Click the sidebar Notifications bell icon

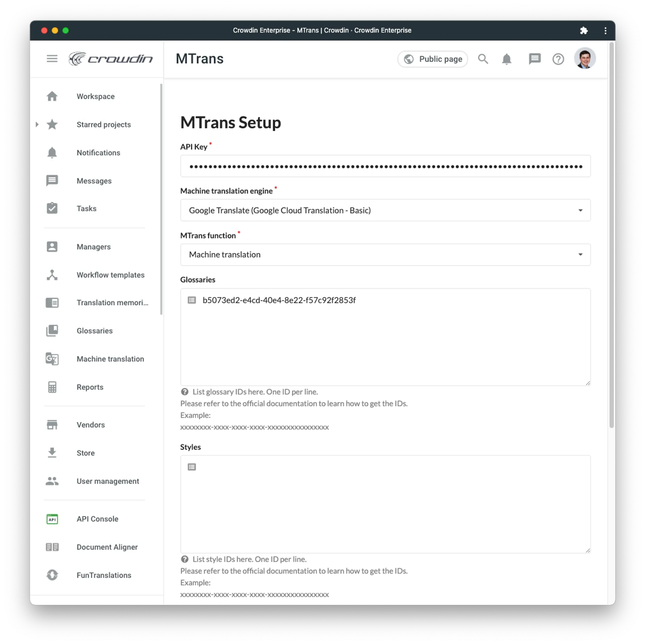52,153
